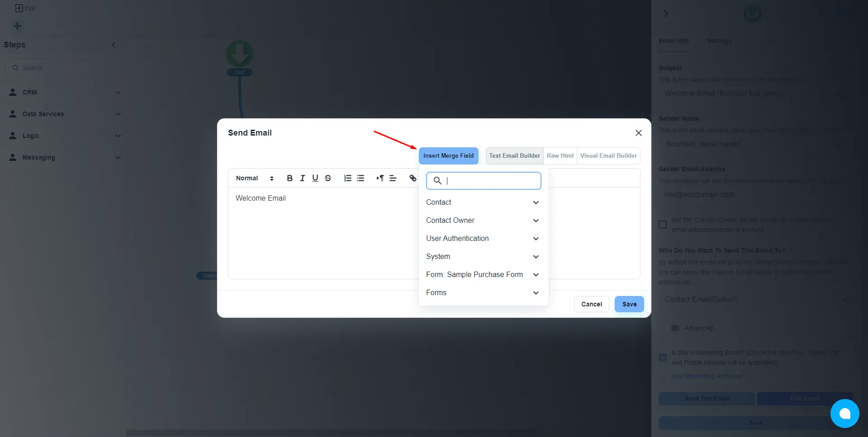Viewport: 868px width, 437px height.
Task: Check the 'Contact Owner' as sender checkbox
Action: point(663,225)
